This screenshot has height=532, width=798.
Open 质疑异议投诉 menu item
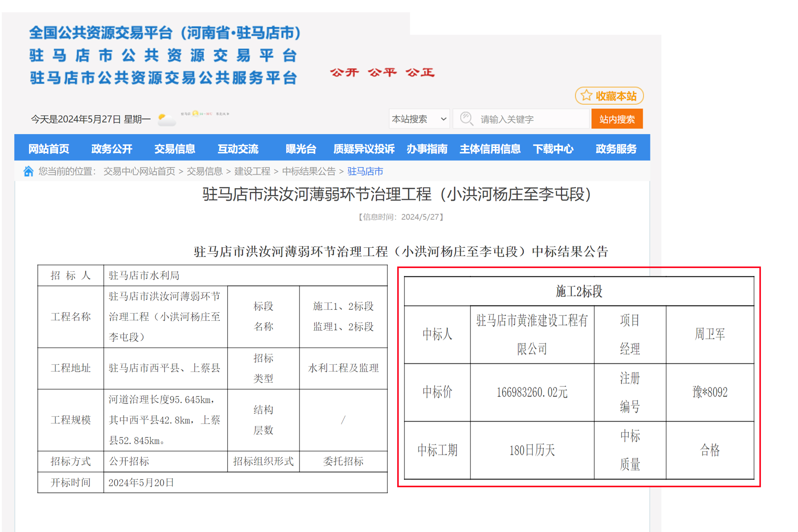364,149
